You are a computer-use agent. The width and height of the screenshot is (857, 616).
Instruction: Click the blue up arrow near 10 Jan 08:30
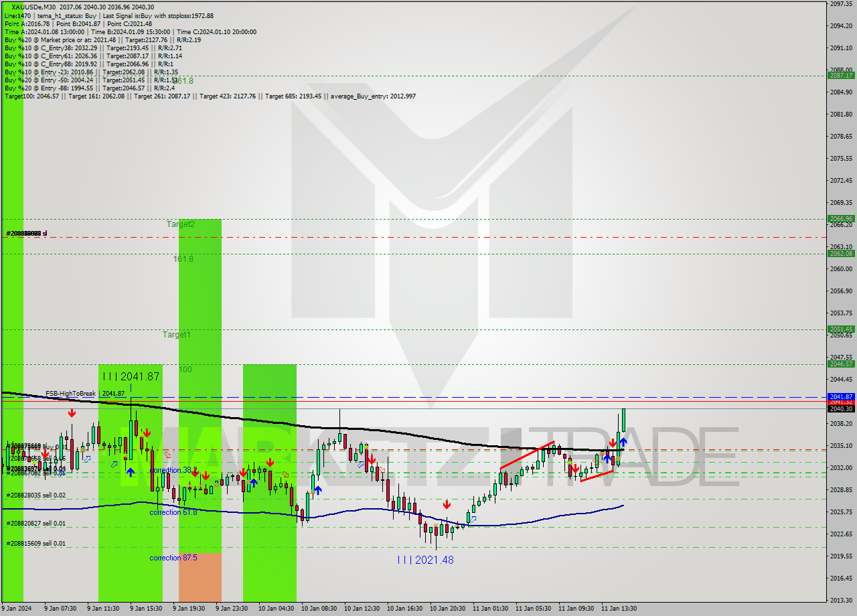pos(318,490)
